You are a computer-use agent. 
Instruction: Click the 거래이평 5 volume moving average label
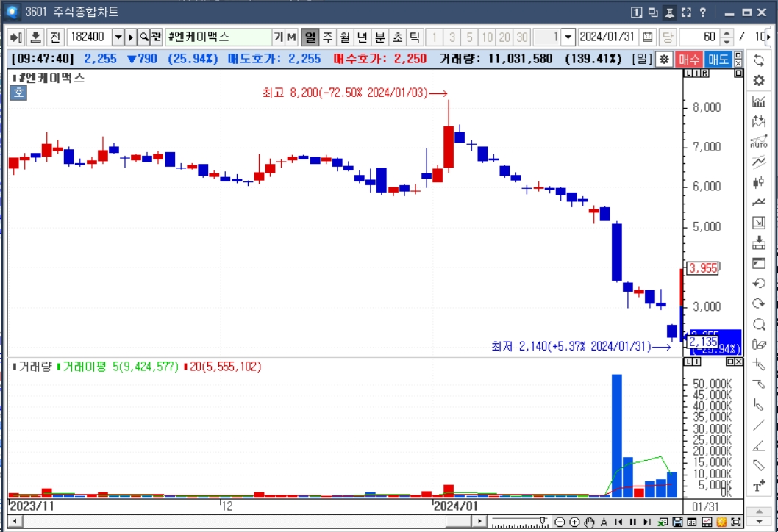pos(118,367)
